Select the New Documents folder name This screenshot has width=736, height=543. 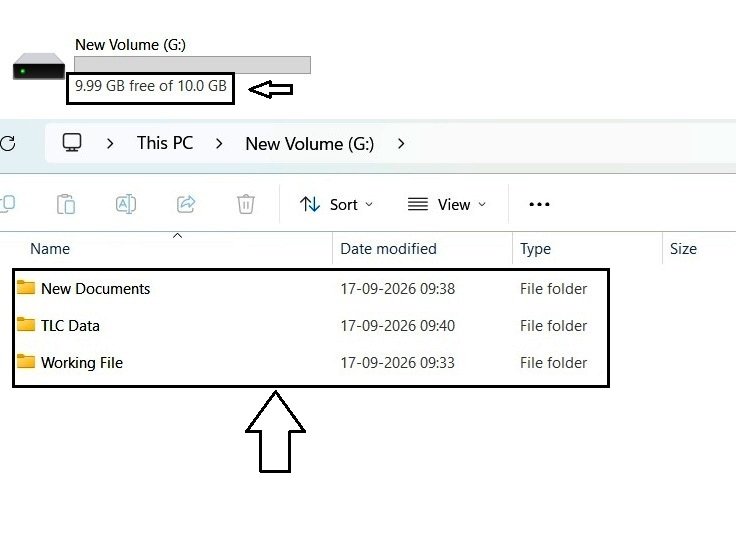click(96, 289)
